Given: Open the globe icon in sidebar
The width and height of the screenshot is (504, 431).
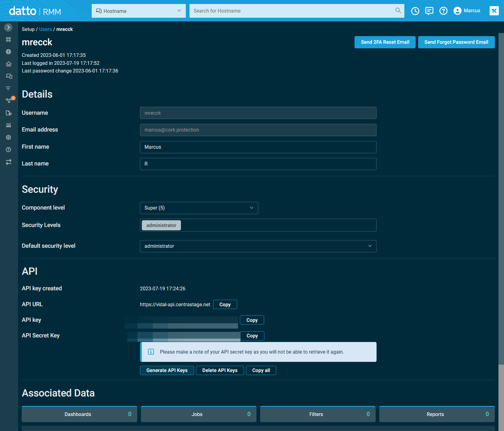Looking at the screenshot, I should point(9,52).
